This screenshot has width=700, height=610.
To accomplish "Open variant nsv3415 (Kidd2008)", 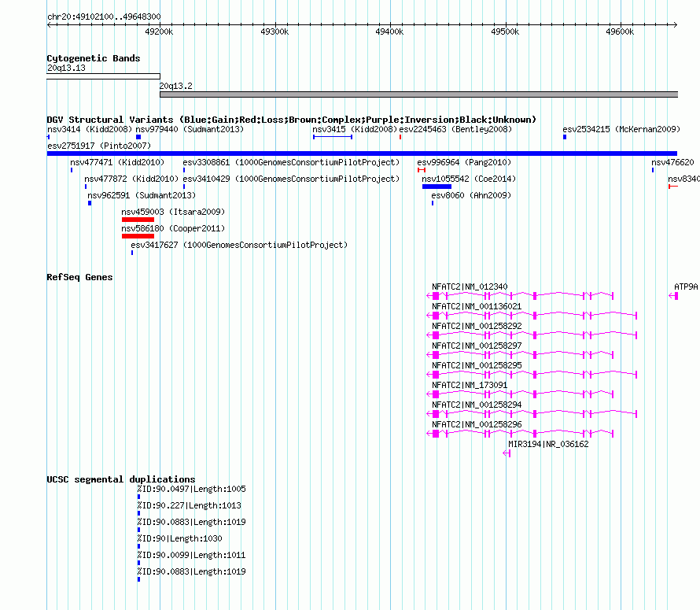I will click(355, 129).
